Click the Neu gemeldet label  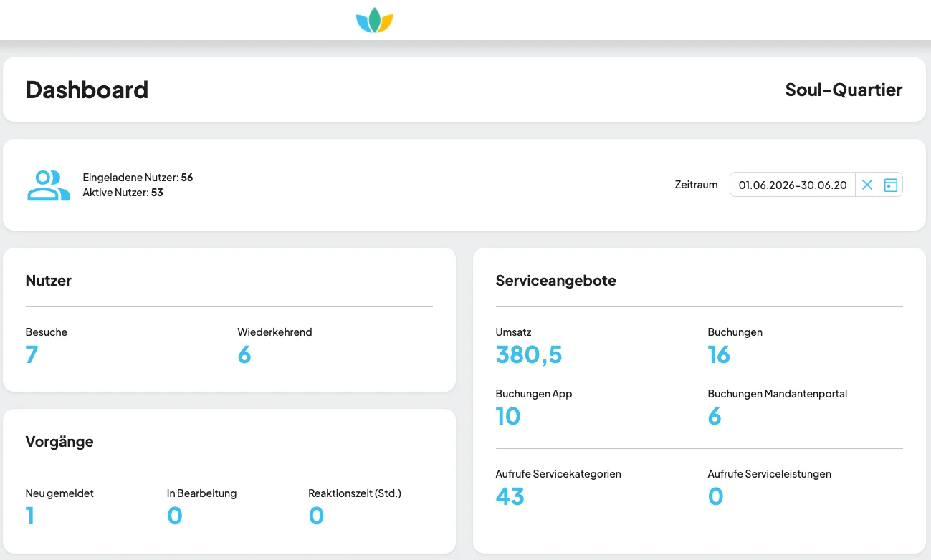(x=59, y=493)
